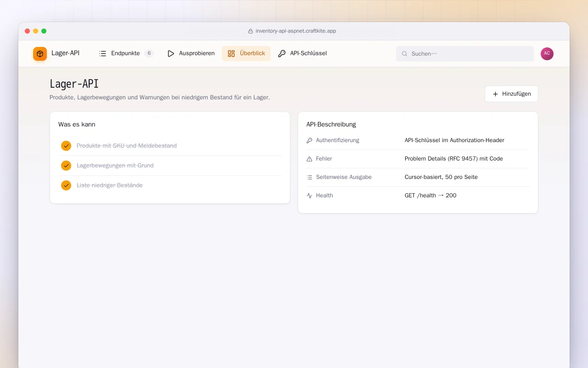The height and width of the screenshot is (368, 588).
Task: Click the red close window button
Action: coord(28,31)
